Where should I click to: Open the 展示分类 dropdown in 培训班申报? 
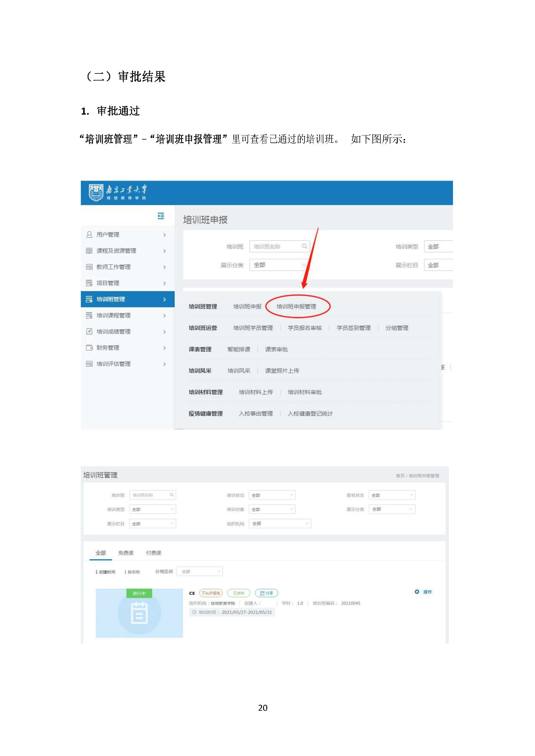click(279, 265)
